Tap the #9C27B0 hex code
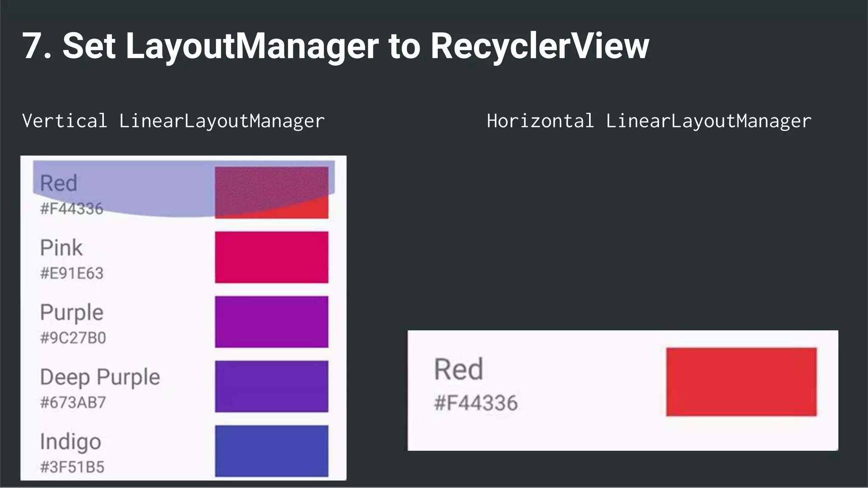 73,338
